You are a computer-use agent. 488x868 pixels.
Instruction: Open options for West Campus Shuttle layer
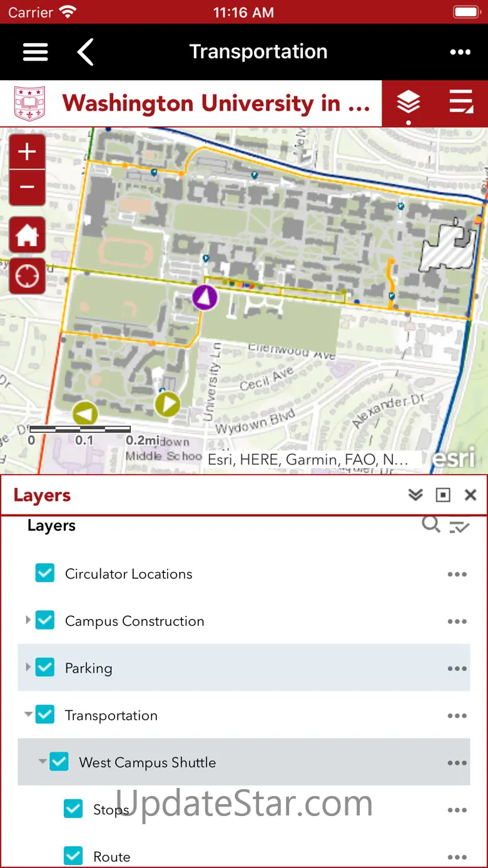click(x=457, y=763)
